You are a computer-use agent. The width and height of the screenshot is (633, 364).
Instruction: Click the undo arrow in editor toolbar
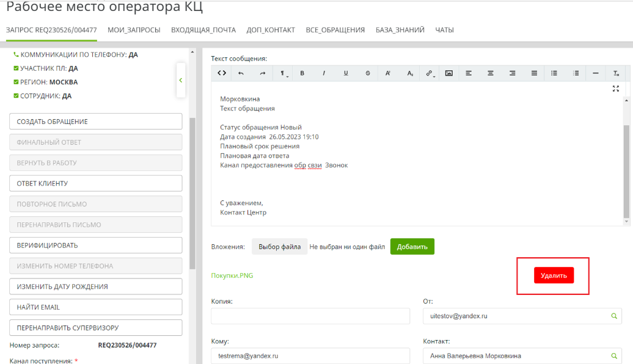point(241,73)
